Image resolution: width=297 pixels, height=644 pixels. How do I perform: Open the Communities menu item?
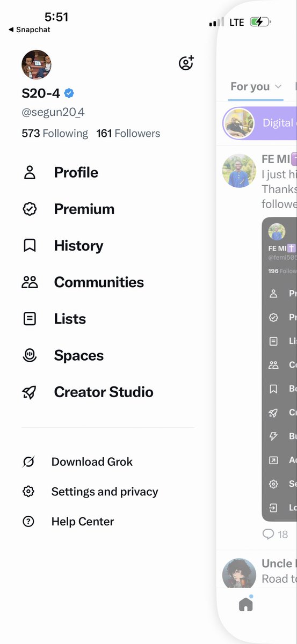(x=99, y=282)
